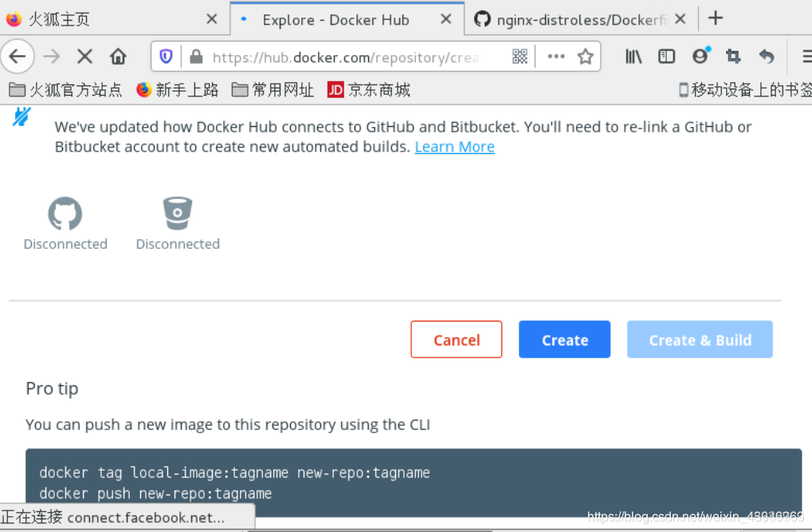Go to the Firefox home page icon
812x532 pixels.
pyautogui.click(x=118, y=56)
